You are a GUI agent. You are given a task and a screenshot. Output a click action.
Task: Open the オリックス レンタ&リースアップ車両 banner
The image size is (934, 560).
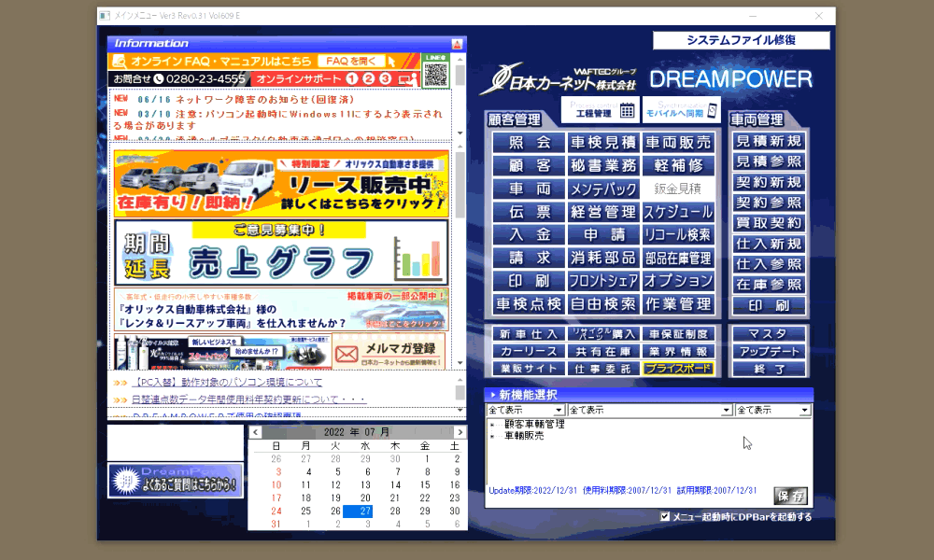(281, 310)
